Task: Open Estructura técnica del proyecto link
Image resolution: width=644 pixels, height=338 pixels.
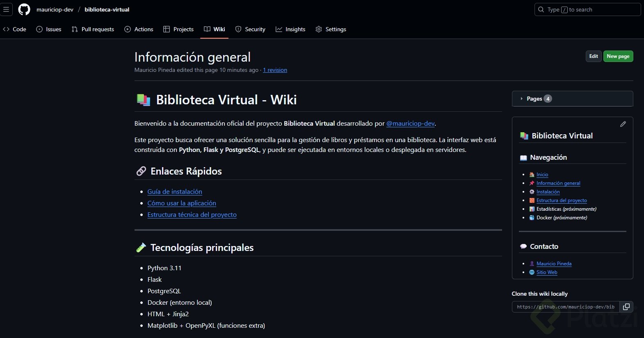Action: click(192, 214)
